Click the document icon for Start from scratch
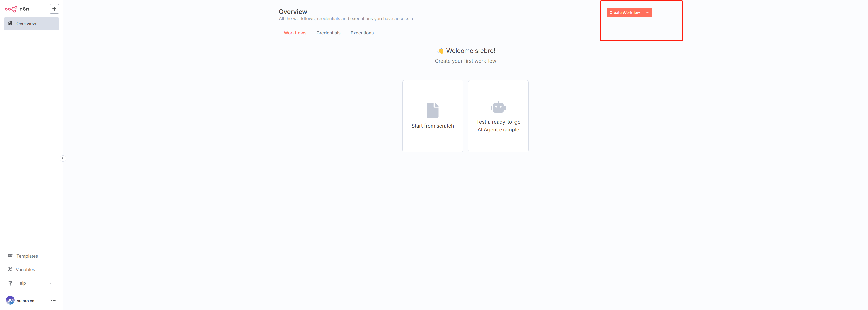Viewport: 868px width, 310px height. 432,110
